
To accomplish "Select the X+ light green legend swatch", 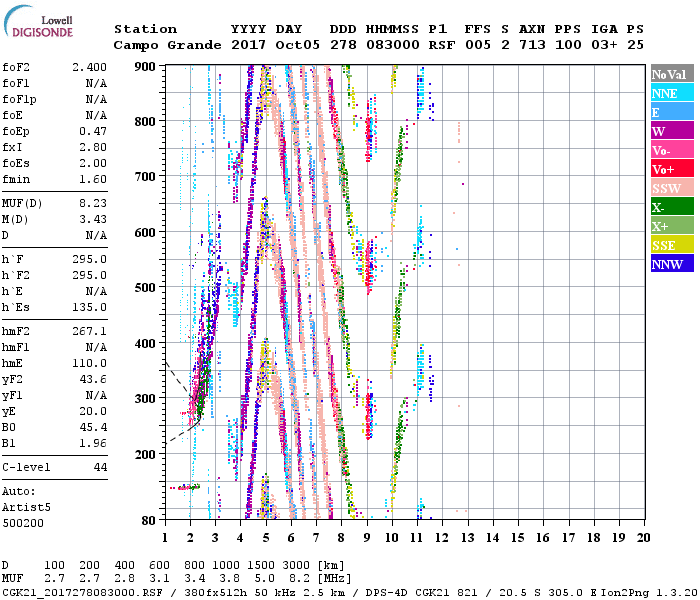I will (672, 226).
